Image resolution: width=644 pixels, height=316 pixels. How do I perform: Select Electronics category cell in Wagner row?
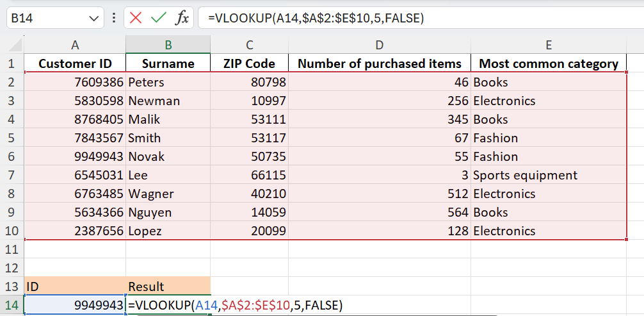(549, 194)
